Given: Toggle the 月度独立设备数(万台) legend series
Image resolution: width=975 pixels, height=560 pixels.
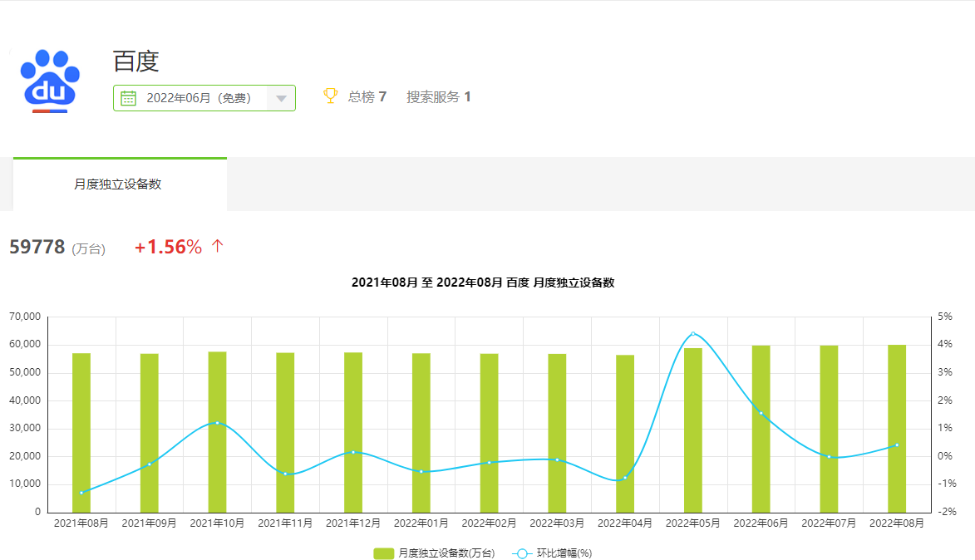Looking at the screenshot, I should (434, 553).
